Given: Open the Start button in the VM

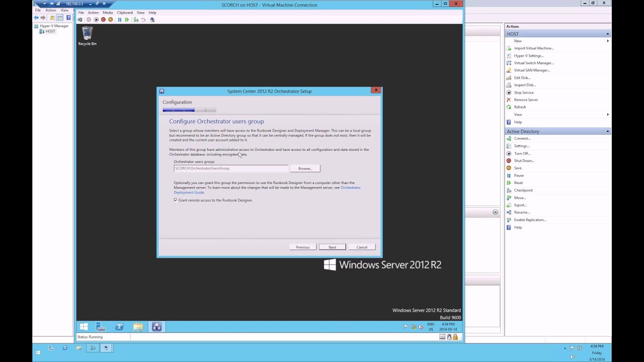Looking at the screenshot, I should pyautogui.click(x=84, y=327).
